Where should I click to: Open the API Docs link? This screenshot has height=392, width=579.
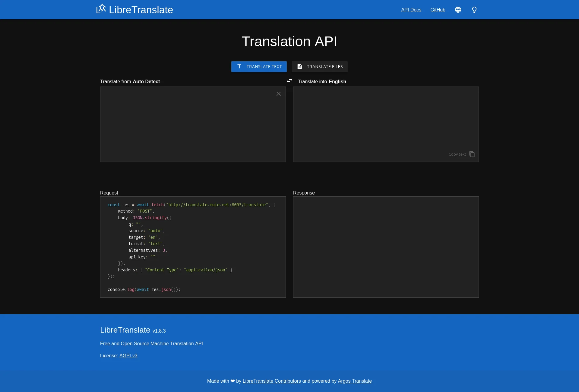tap(411, 10)
